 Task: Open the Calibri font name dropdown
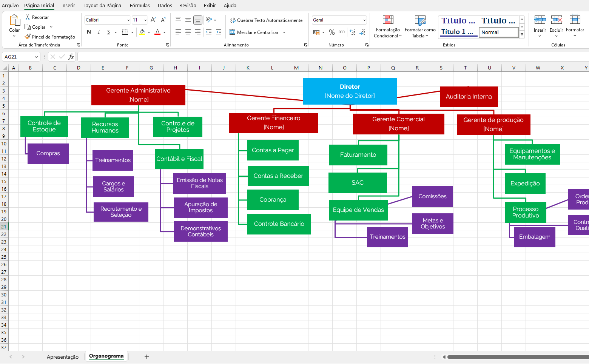(128, 20)
